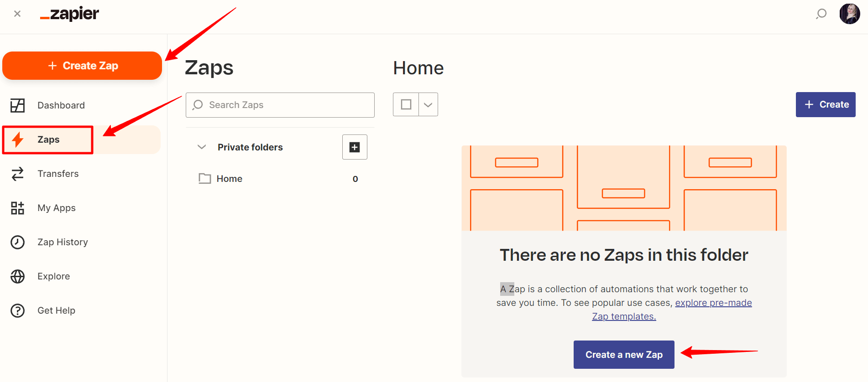
Task: Close the sidebar menu with the X
Action: pos(17,14)
